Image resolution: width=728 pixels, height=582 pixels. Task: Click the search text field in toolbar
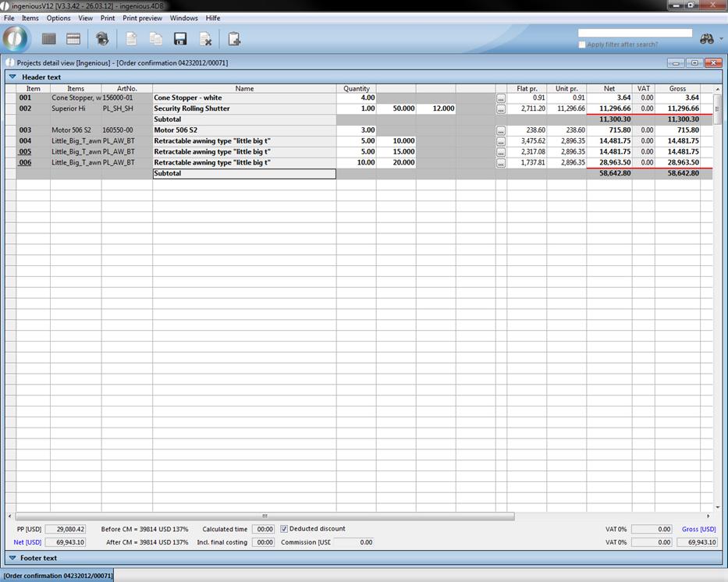point(634,34)
